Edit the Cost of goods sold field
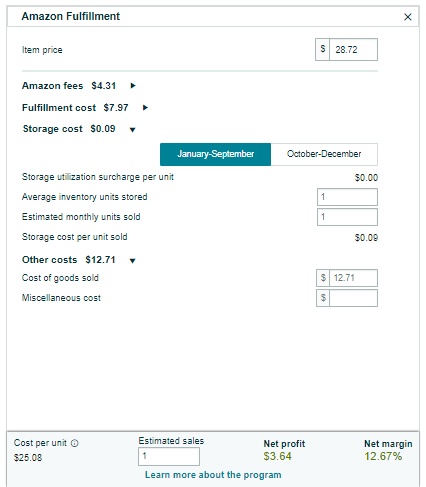 [353, 278]
